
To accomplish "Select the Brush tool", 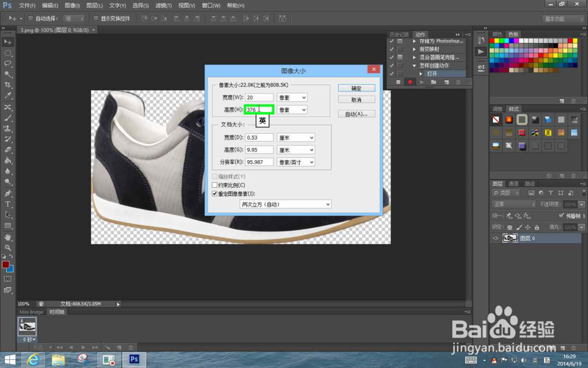I will click(x=8, y=118).
